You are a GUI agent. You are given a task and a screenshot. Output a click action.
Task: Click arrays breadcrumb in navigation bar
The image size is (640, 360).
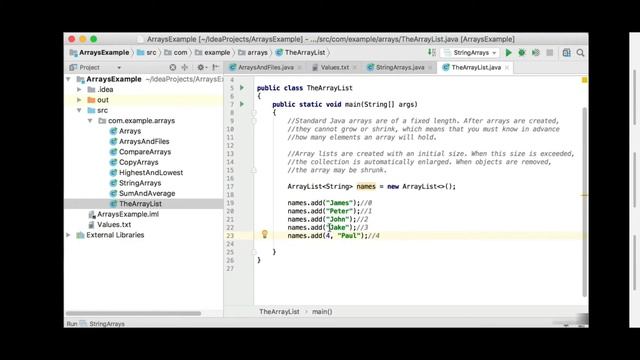coord(253,53)
